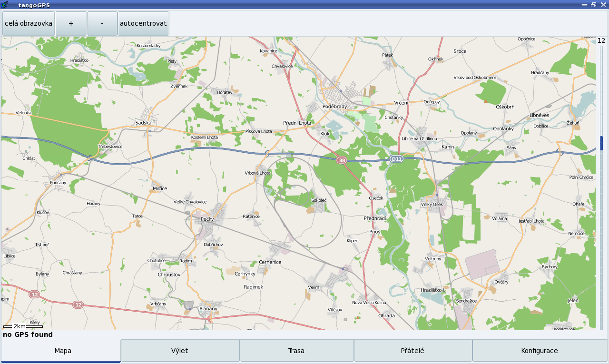This screenshot has width=609, height=364.
Task: Switch to the Mapa tab
Action: click(63, 351)
